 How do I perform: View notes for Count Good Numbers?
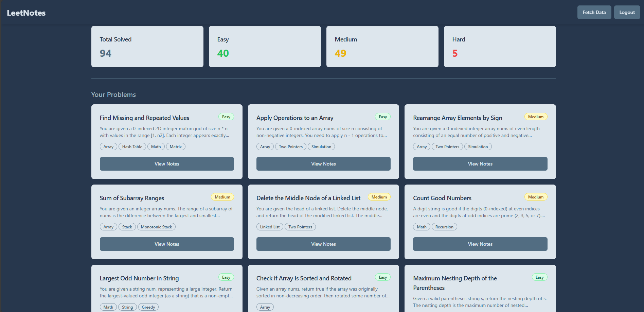[480, 244]
